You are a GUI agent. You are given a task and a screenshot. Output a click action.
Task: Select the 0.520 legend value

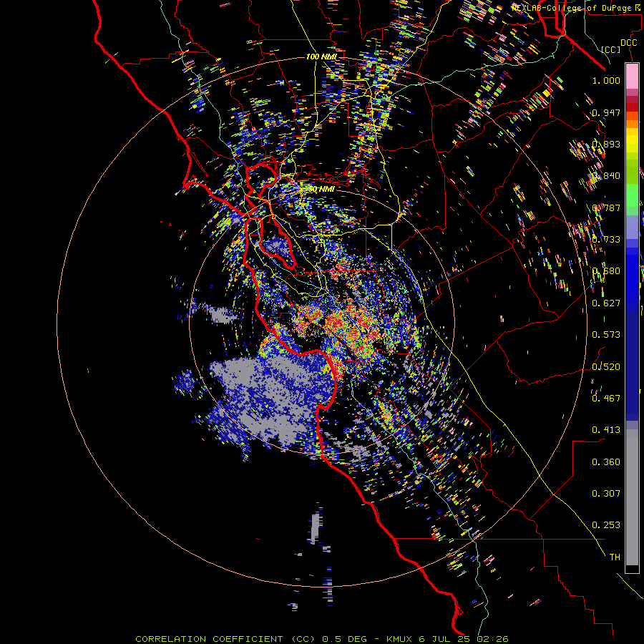point(606,367)
